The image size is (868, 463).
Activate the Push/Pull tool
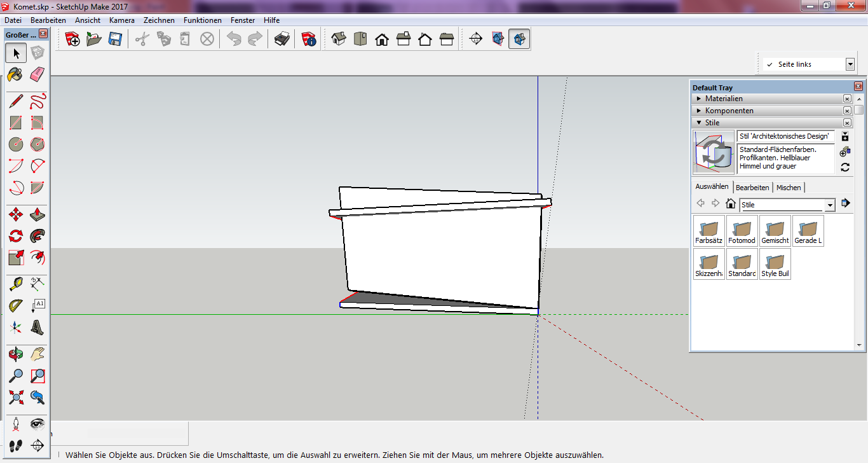pyautogui.click(x=37, y=214)
